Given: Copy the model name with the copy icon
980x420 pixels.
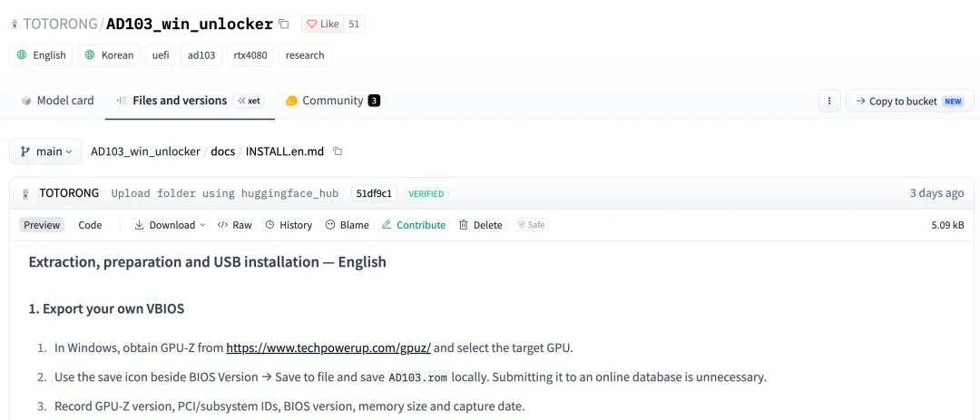Looking at the screenshot, I should pos(284,24).
